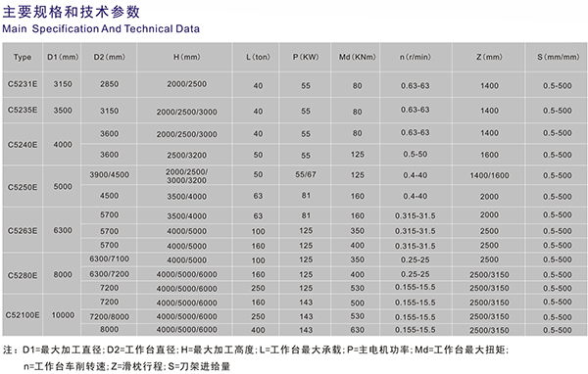Select the P(KW) column header
The height and width of the screenshot is (374, 588).
pyautogui.click(x=306, y=57)
